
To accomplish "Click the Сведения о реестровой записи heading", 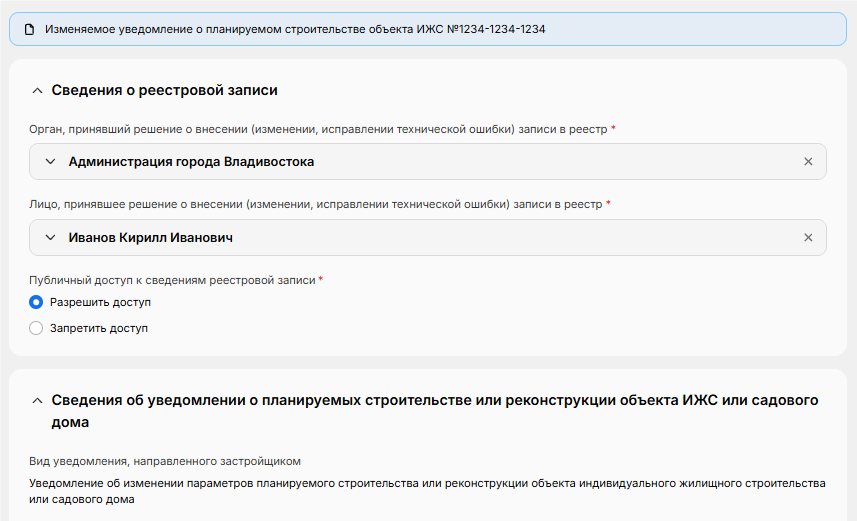I will [165, 90].
